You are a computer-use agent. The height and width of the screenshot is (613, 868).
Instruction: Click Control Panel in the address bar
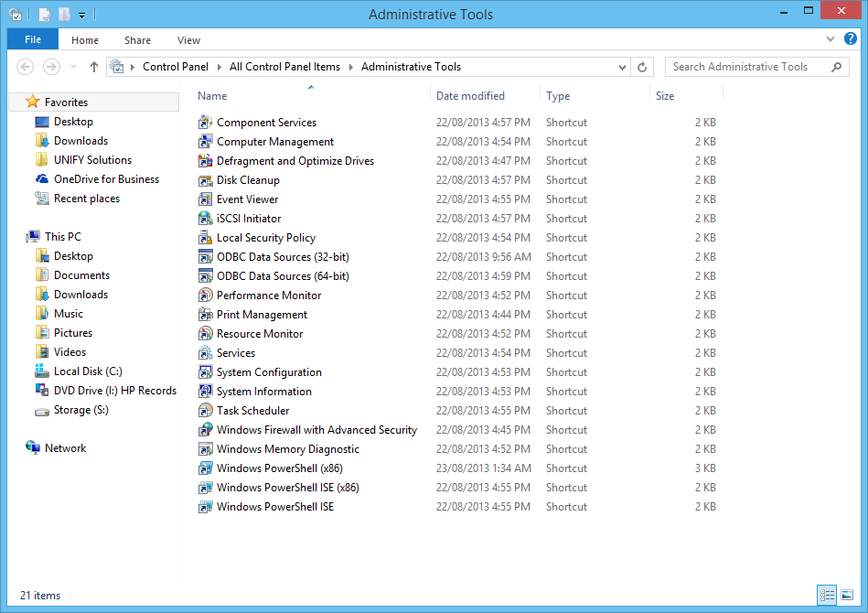pyautogui.click(x=176, y=67)
